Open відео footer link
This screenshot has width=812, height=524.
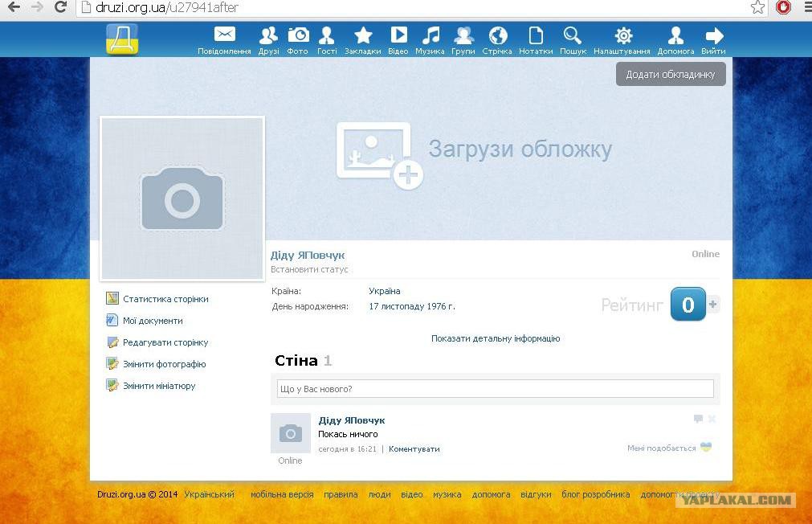point(412,494)
